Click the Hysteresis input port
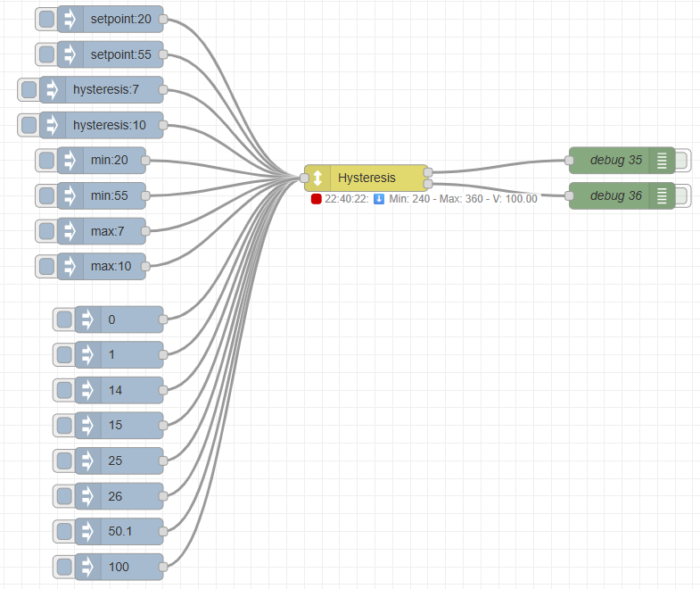Image resolution: width=700 pixels, height=589 pixels. 304,178
